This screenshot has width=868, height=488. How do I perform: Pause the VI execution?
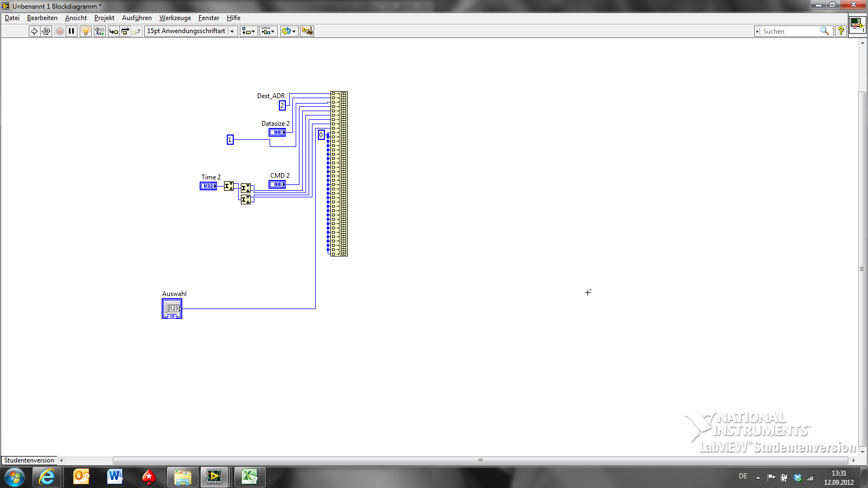pyautogui.click(x=71, y=31)
